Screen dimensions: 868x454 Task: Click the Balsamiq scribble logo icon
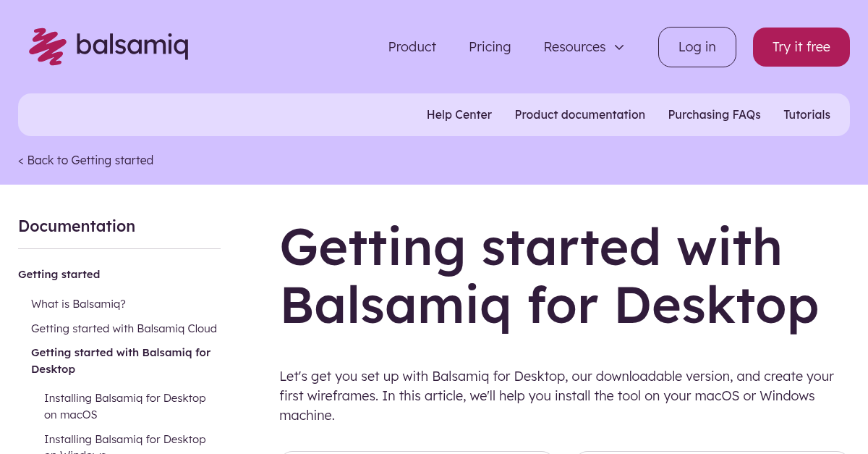(x=48, y=46)
